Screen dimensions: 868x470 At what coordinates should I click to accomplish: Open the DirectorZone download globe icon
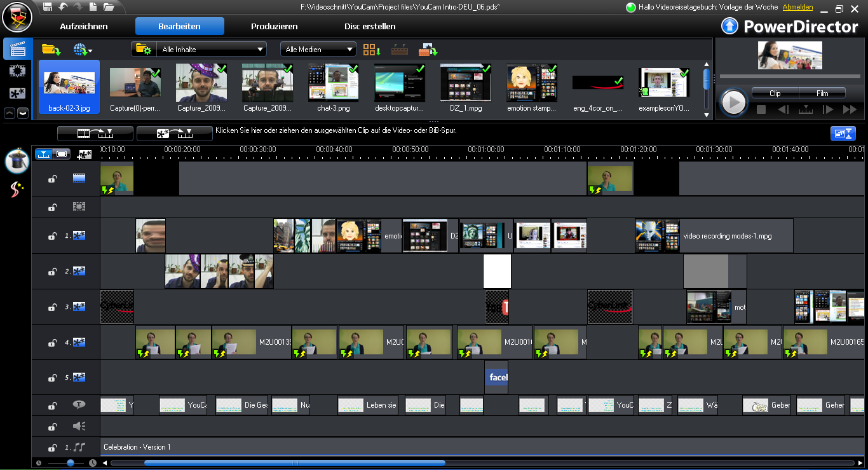pyautogui.click(x=80, y=49)
